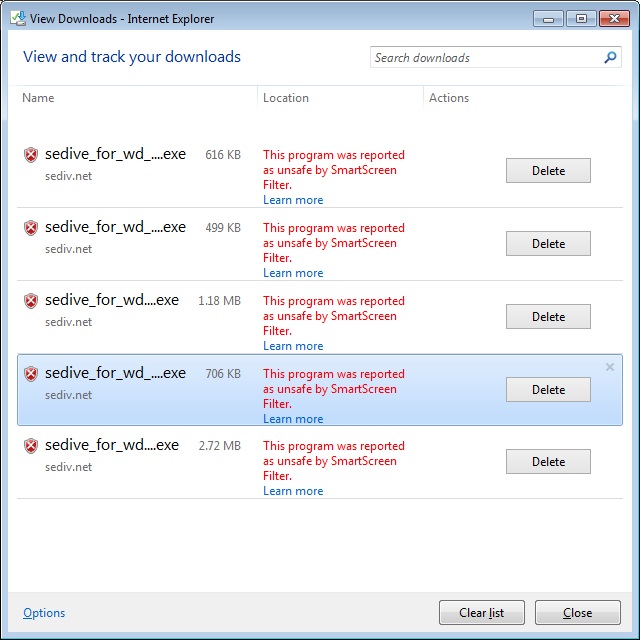Click the Clear list button
This screenshot has height=640, width=640.
click(482, 612)
